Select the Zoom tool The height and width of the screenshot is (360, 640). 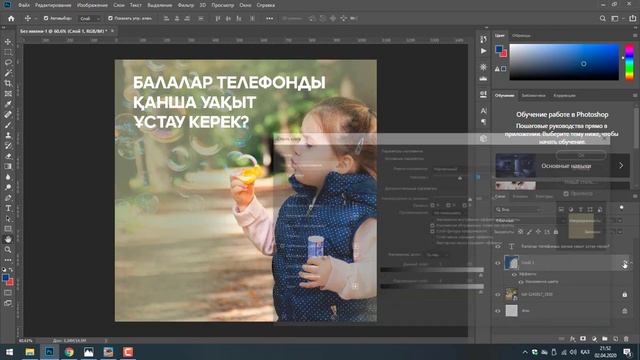(8, 249)
